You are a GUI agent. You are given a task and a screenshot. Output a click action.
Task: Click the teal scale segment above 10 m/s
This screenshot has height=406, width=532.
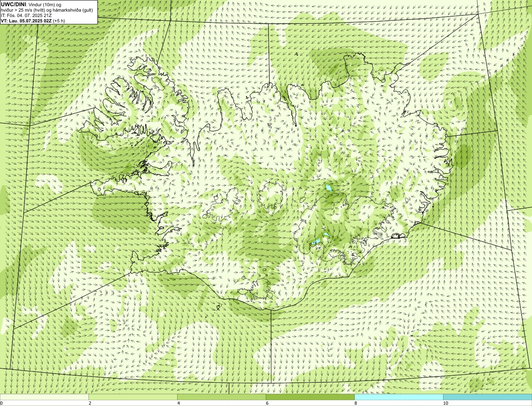point(488,397)
